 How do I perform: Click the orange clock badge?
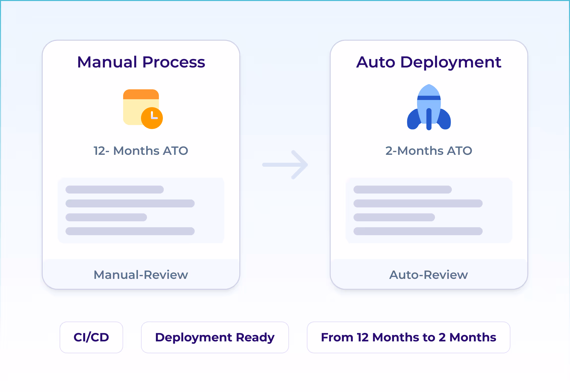(152, 118)
